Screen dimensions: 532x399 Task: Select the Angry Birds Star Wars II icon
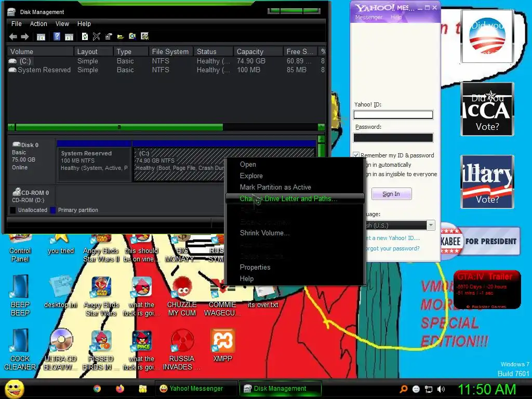coord(101,249)
